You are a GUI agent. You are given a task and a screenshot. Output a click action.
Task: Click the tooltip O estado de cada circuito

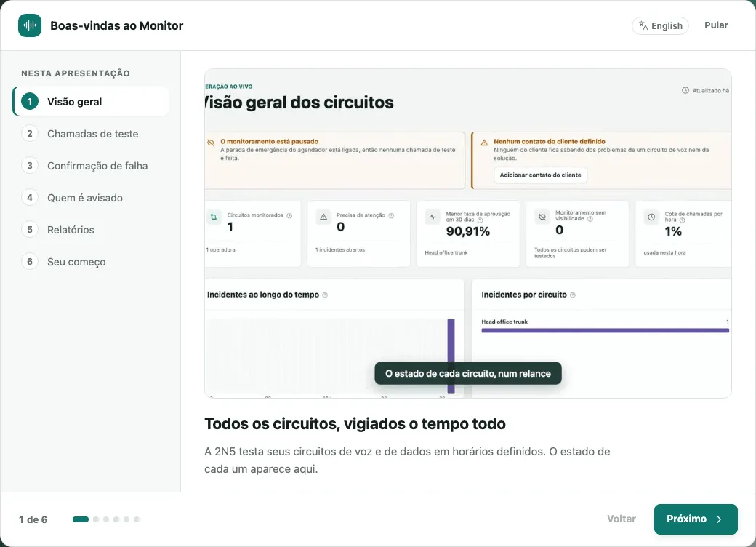coord(467,373)
